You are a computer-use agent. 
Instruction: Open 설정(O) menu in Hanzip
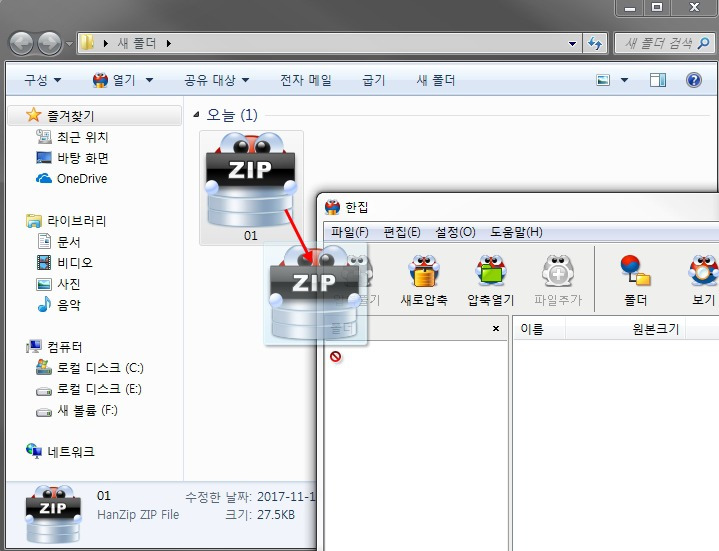(x=455, y=232)
